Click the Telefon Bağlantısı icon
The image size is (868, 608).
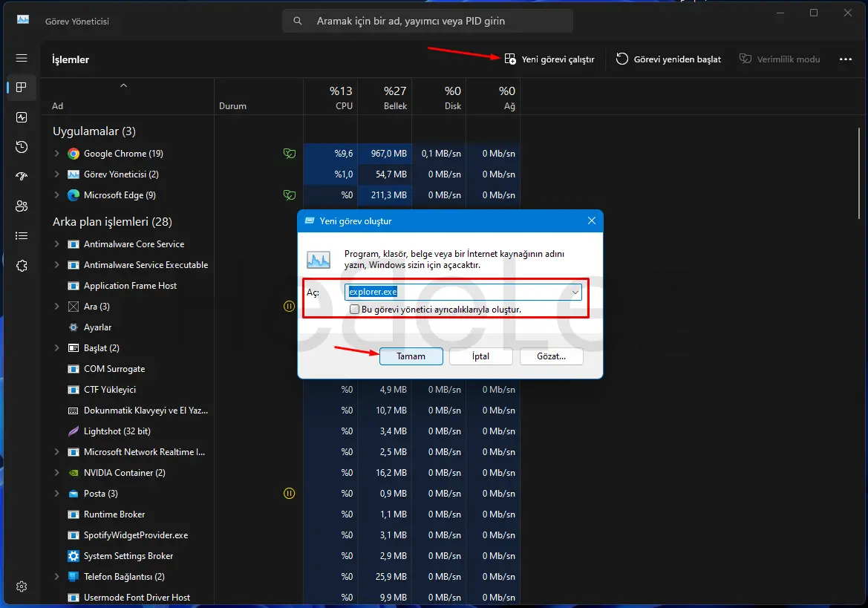(x=73, y=577)
